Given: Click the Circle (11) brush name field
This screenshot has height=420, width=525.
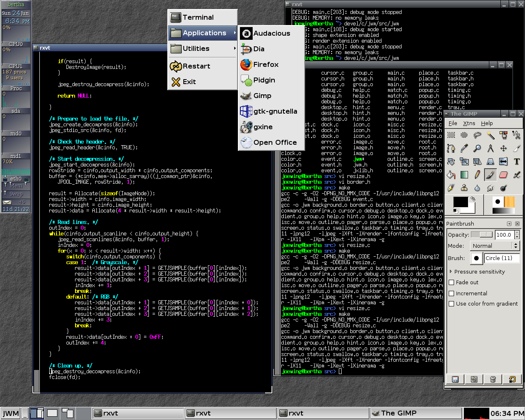Looking at the screenshot, I should pos(501,258).
